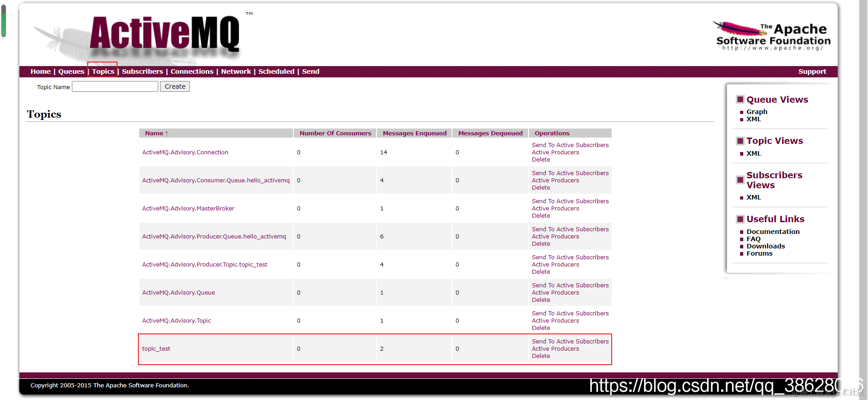Open the Downloads link
Image resolution: width=868 pixels, height=400 pixels.
pyautogui.click(x=766, y=246)
